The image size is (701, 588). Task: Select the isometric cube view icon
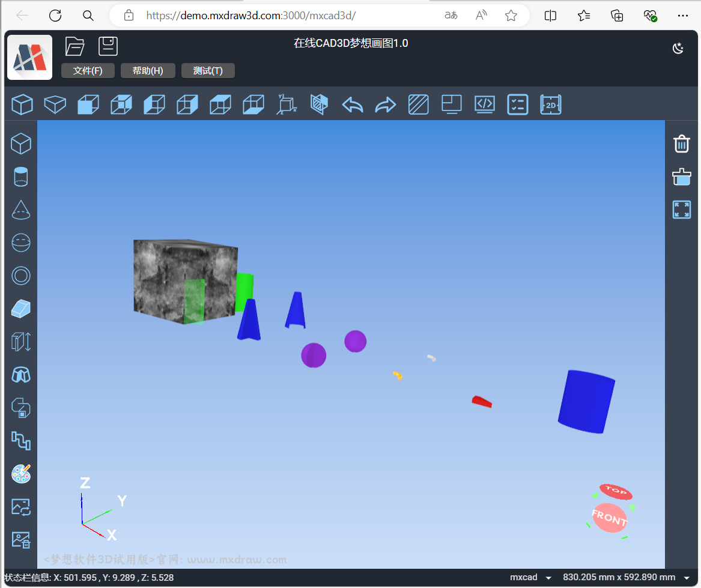pyautogui.click(x=22, y=105)
